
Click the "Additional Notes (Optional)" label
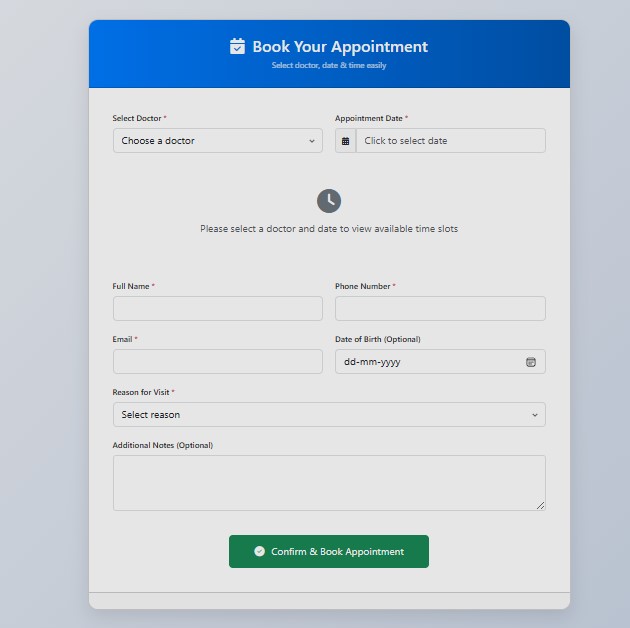tap(163, 445)
